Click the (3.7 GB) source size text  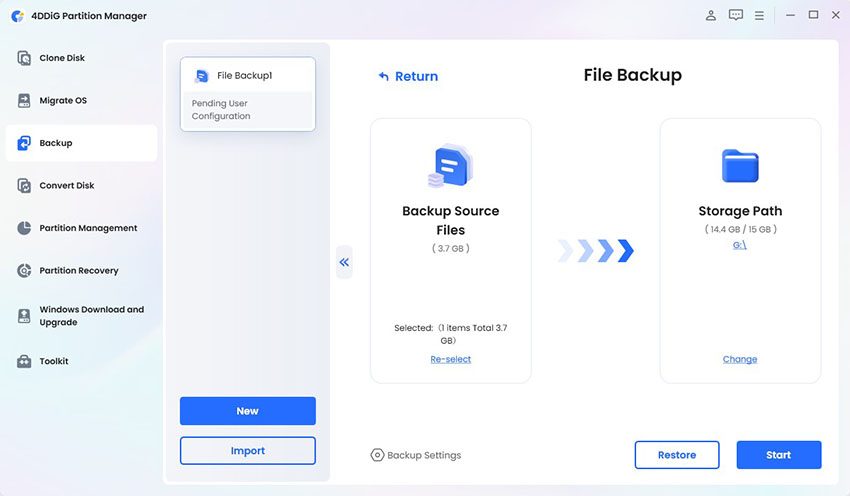coord(450,248)
